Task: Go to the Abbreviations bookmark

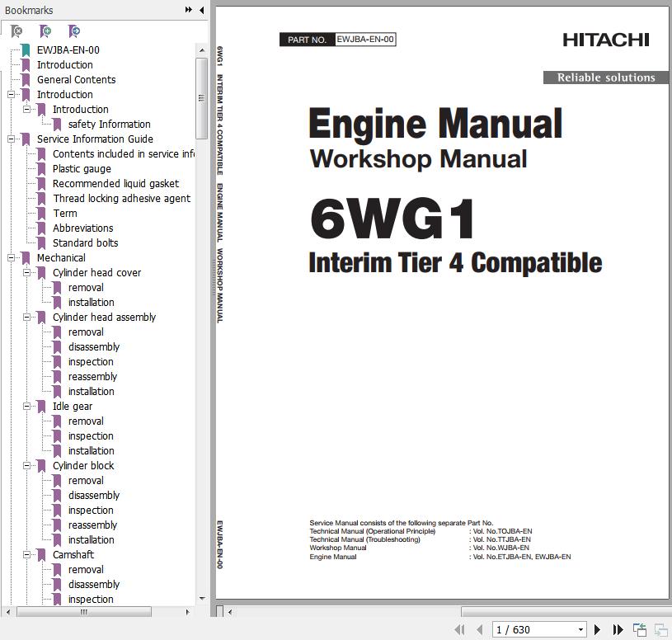Action: (x=83, y=228)
